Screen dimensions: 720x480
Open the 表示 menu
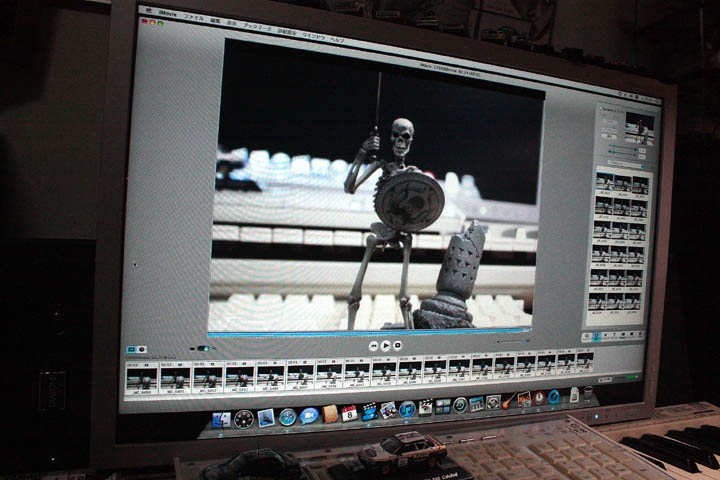pos(232,23)
